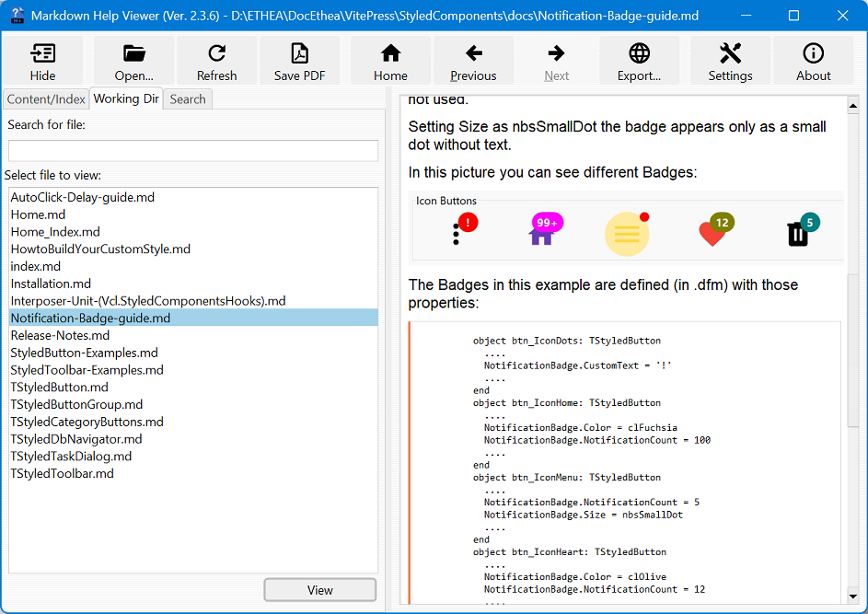Click the View button
The width and height of the screenshot is (868, 614).
click(x=320, y=590)
